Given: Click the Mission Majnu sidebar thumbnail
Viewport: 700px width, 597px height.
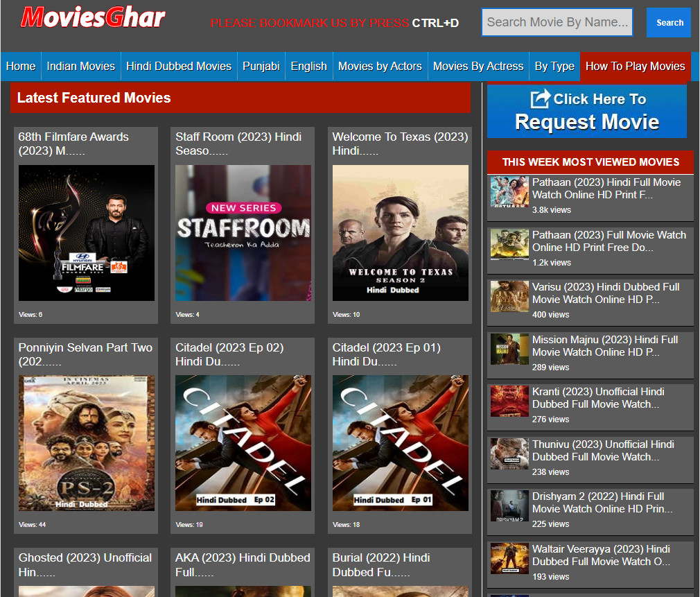Looking at the screenshot, I should pyautogui.click(x=509, y=349).
